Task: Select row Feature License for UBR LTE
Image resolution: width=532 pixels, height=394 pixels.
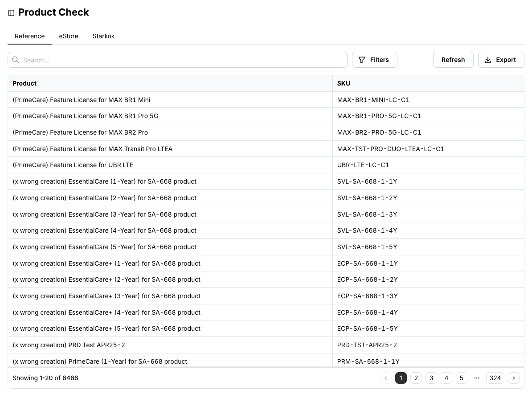Action: (266, 165)
